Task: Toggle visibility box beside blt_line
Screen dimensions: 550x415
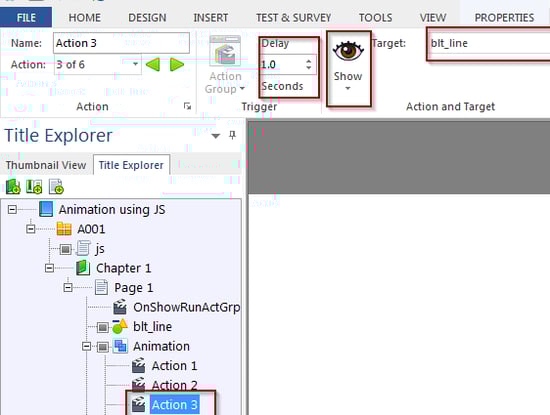Action: click(x=102, y=327)
